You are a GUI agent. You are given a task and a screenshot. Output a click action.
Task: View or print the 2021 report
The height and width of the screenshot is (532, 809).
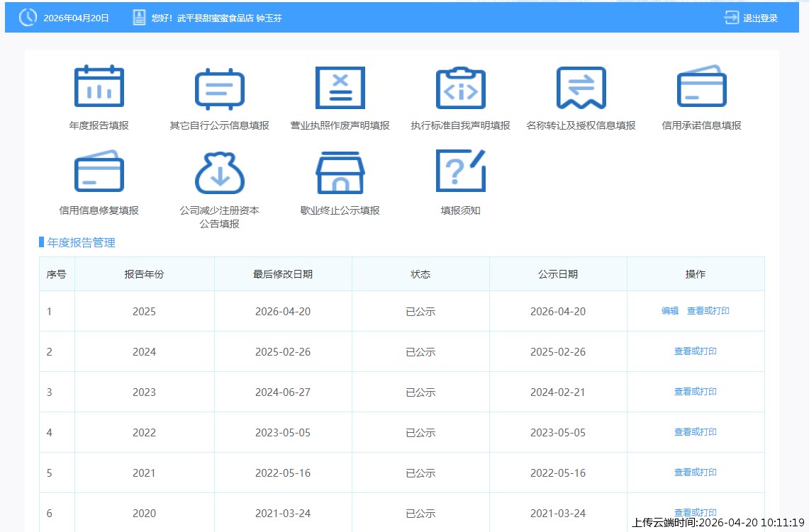coord(695,472)
